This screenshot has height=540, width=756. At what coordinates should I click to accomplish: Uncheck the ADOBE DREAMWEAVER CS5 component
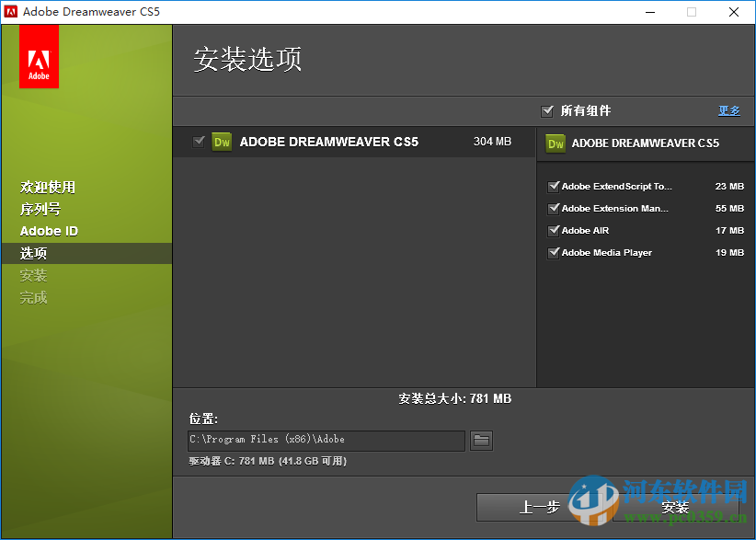tap(200, 142)
